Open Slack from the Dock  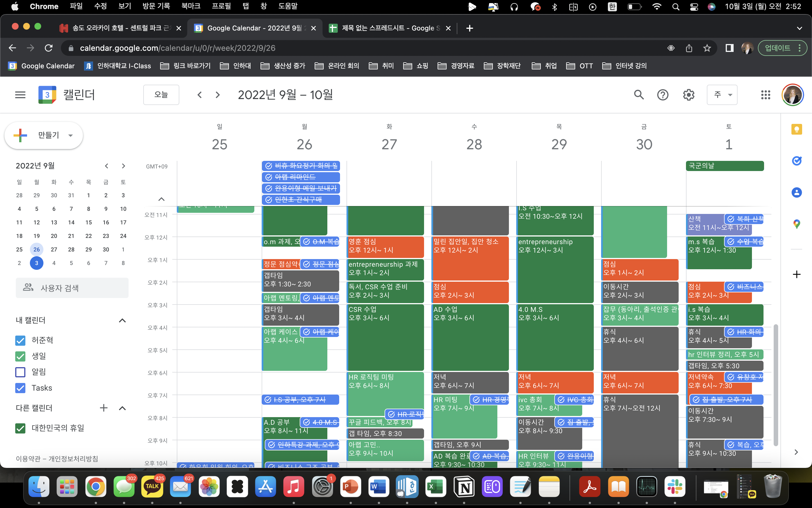675,487
